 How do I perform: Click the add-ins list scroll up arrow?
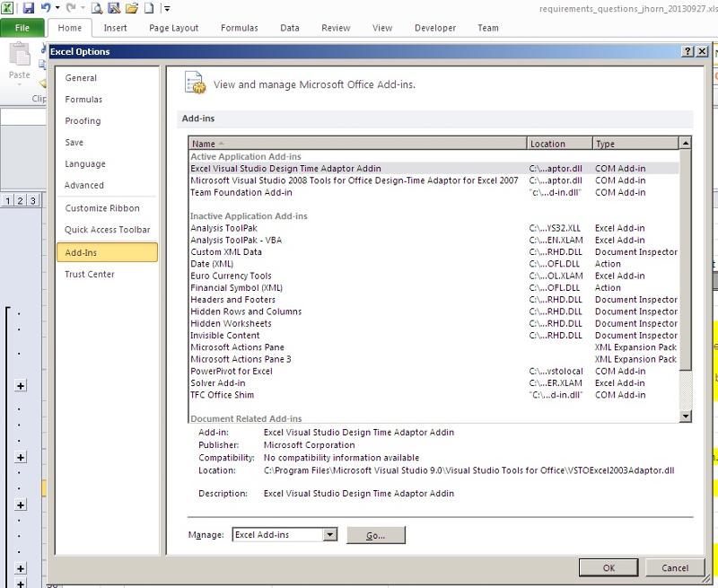685,144
